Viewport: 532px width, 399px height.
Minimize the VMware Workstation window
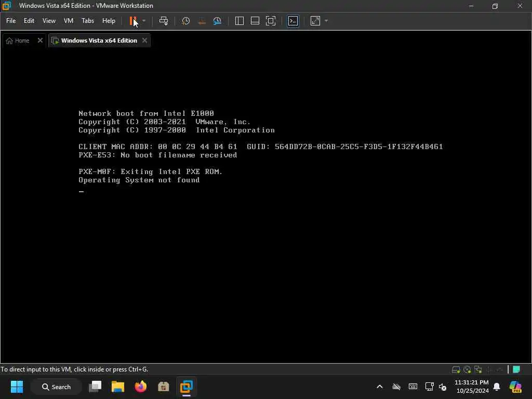471,6
